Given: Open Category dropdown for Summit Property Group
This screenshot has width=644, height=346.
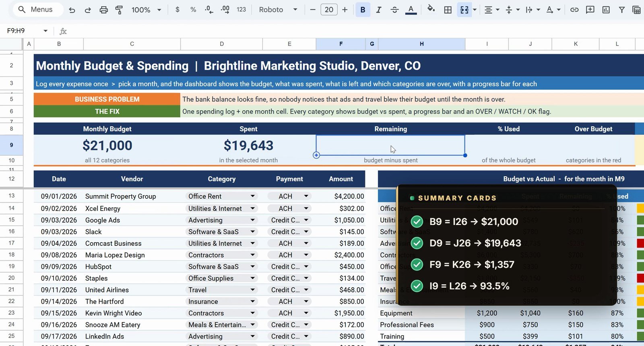Looking at the screenshot, I should click(x=252, y=196).
